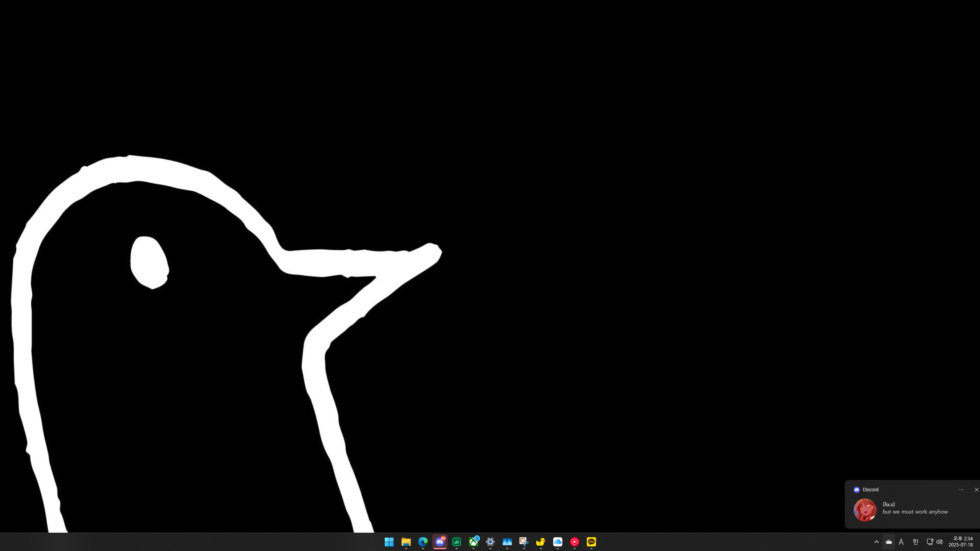Open the network status tray icon
This screenshot has width=980, height=551.
point(930,541)
